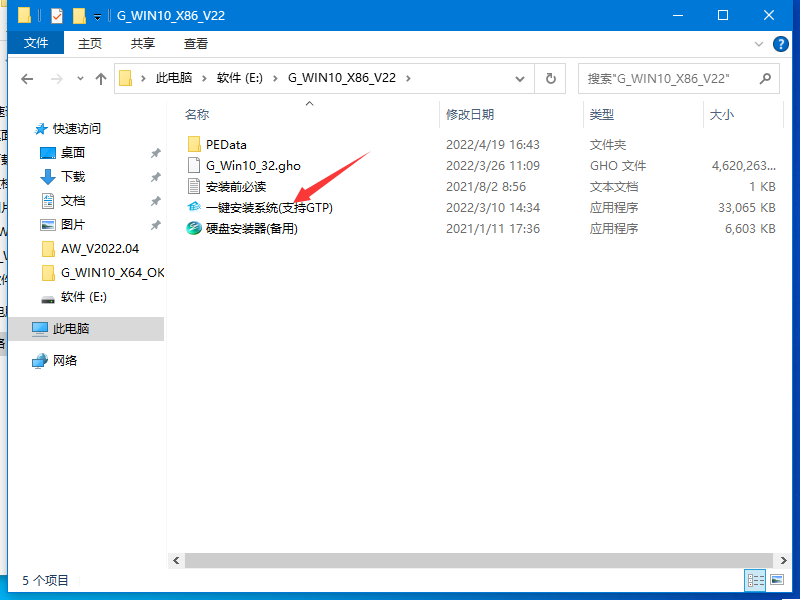Viewport: 800px width, 600px height.
Task: Open the recent locations dropdown arrow
Action: pyautogui.click(x=80, y=78)
